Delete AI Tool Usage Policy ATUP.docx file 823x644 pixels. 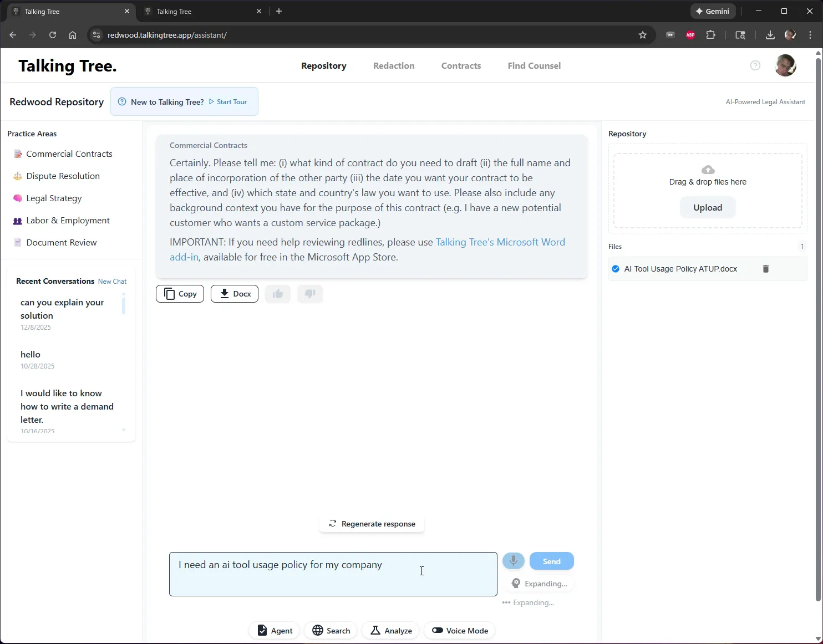point(766,269)
